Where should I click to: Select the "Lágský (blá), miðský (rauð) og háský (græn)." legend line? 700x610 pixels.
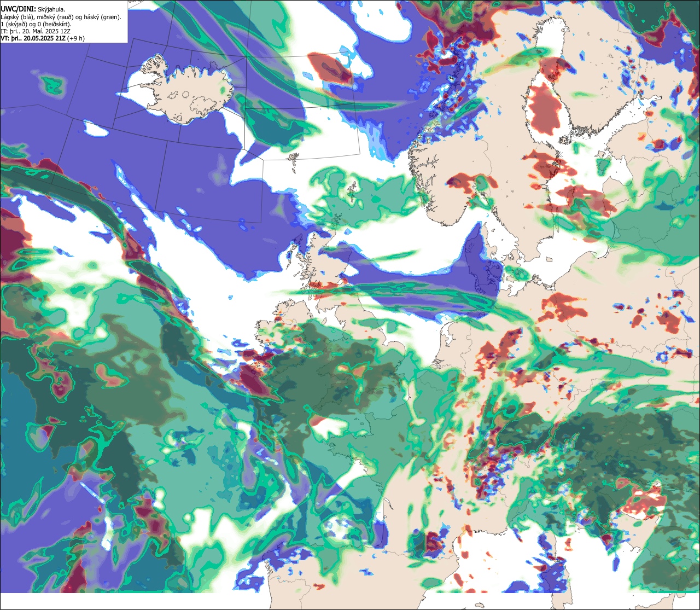[x=61, y=17]
